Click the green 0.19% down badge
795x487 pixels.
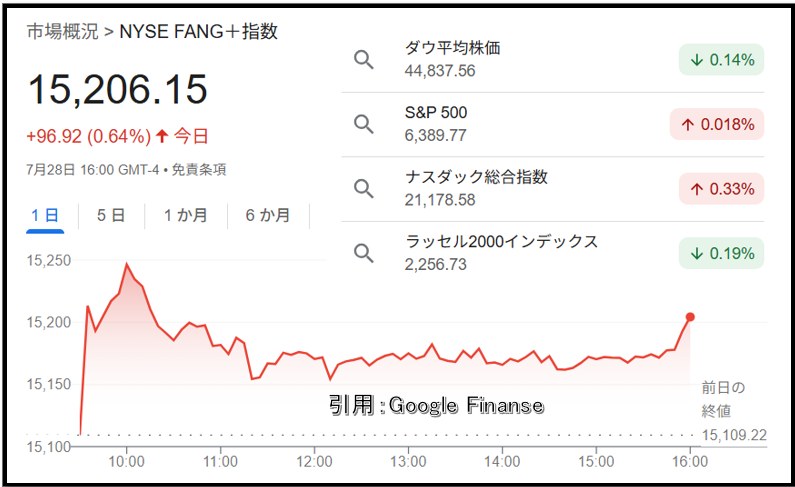click(721, 253)
